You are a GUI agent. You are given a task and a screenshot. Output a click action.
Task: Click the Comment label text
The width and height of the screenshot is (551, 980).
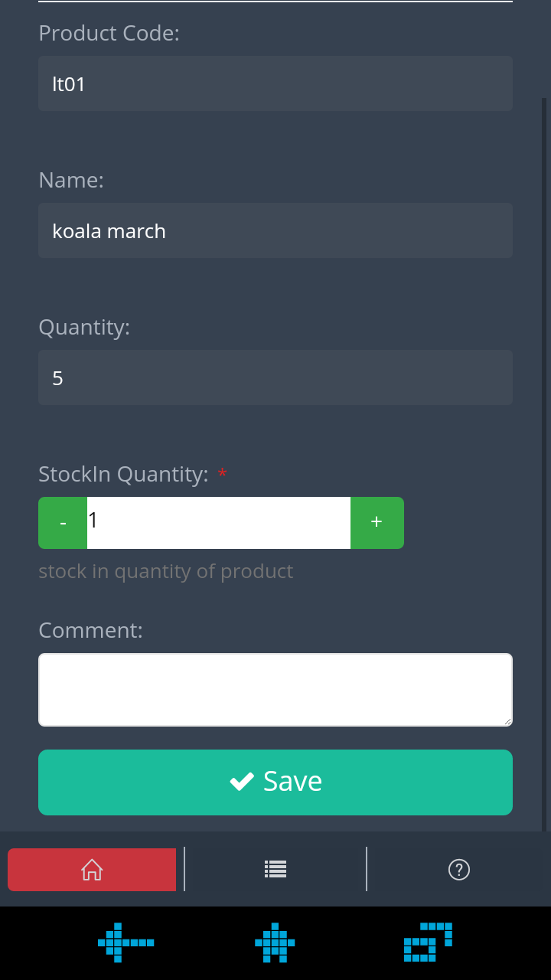coord(90,630)
